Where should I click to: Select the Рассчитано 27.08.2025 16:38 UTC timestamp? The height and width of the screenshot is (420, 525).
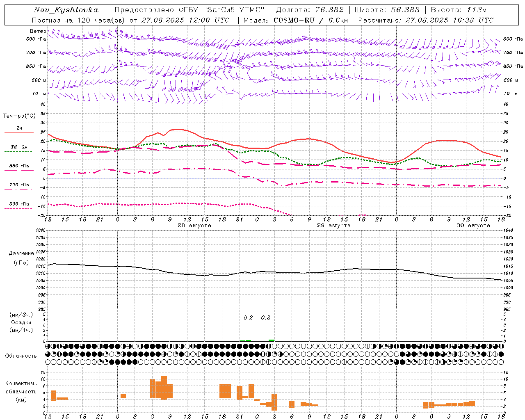point(426,20)
